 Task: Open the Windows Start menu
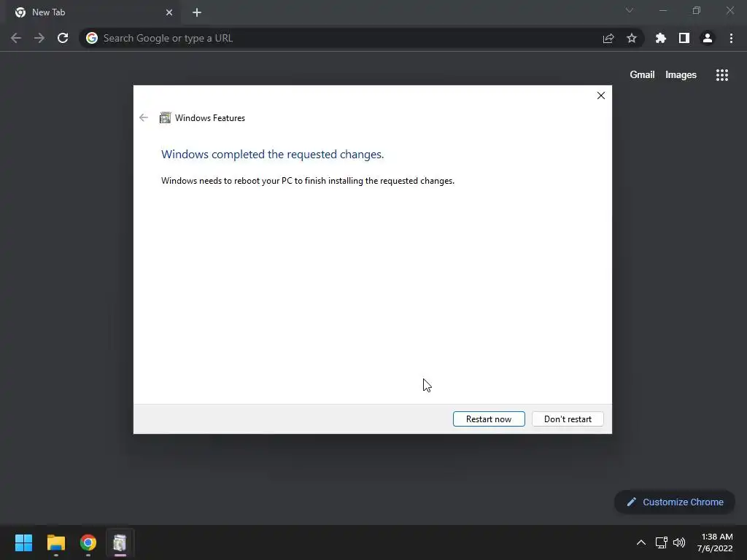[x=23, y=542]
